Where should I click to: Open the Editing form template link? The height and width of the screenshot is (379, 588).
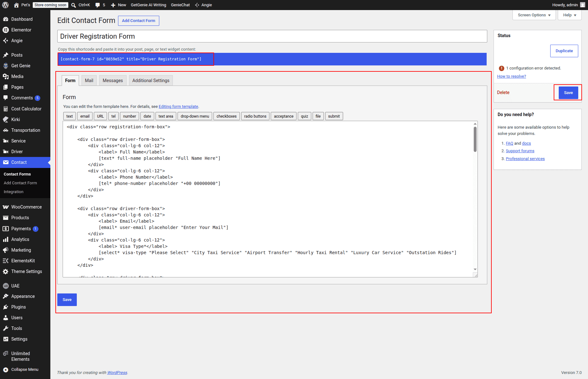[178, 107]
